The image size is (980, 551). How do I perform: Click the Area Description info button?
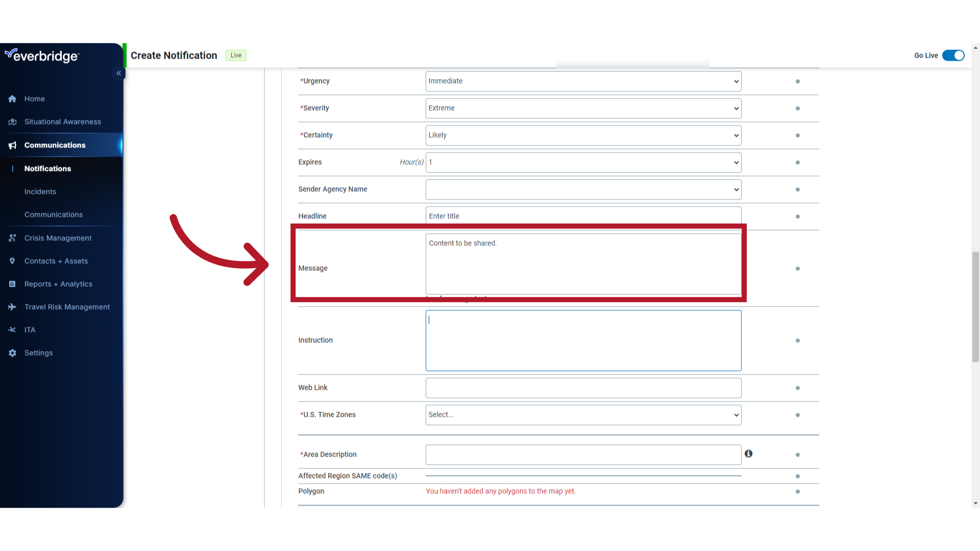tap(748, 454)
